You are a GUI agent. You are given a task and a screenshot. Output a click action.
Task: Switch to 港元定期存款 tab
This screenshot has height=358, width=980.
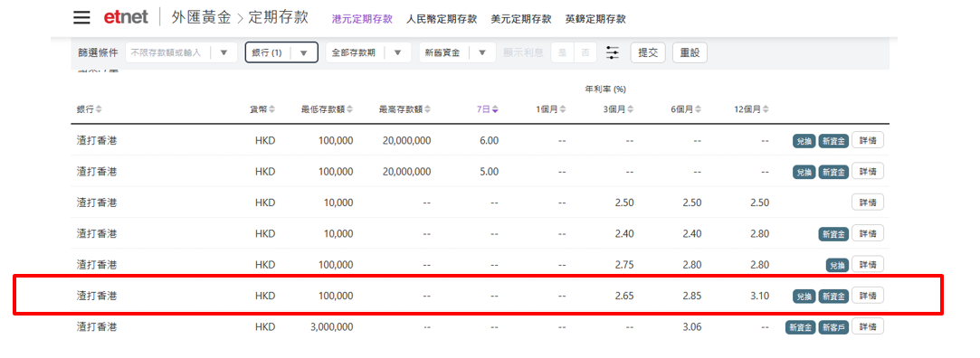tap(362, 19)
